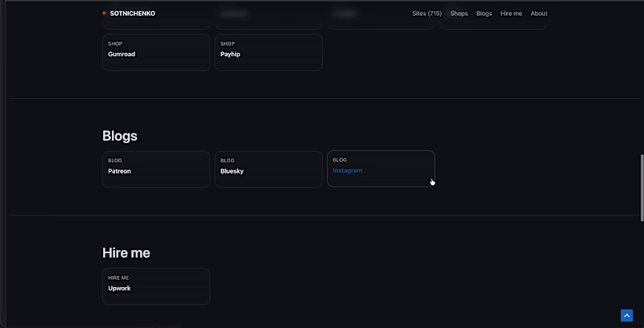Viewport: 644px width, 328px height.
Task: Click the SHOP label on Gumroad card
Action: coord(115,44)
